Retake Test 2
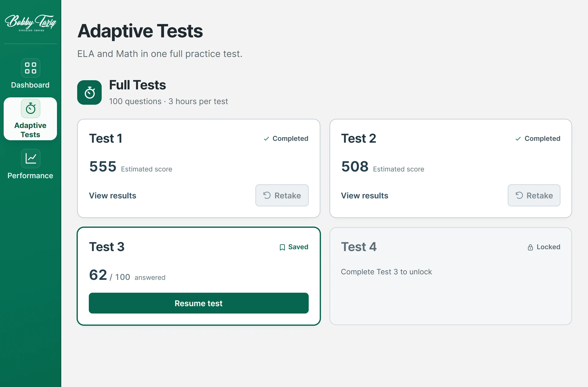Image resolution: width=588 pixels, height=387 pixels. coord(534,195)
